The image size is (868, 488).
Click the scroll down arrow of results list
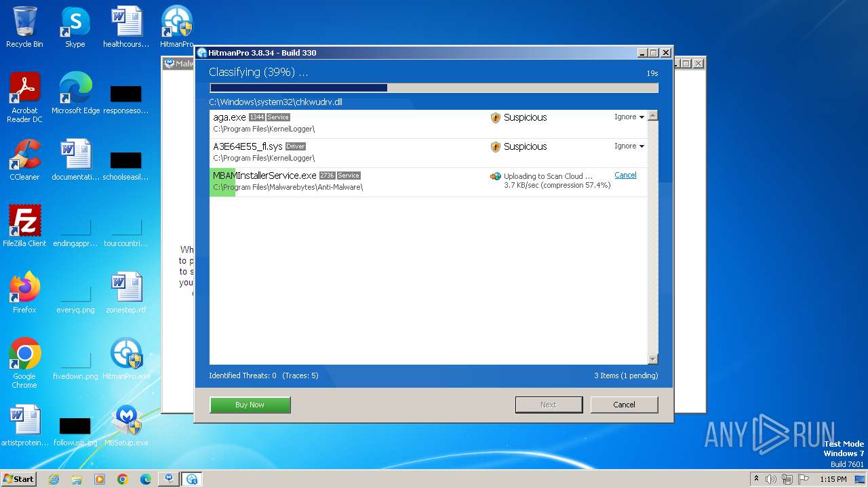pyautogui.click(x=652, y=359)
